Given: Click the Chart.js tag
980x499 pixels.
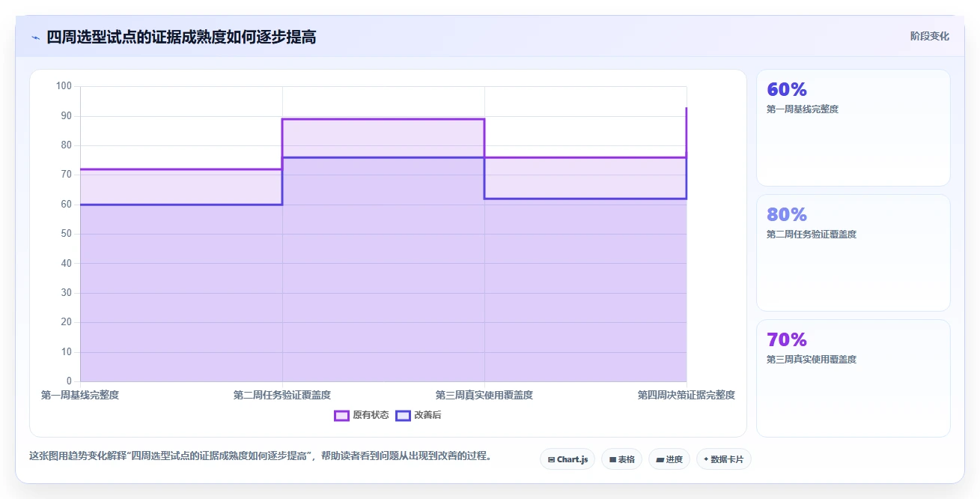Looking at the screenshot, I should click(567, 459).
